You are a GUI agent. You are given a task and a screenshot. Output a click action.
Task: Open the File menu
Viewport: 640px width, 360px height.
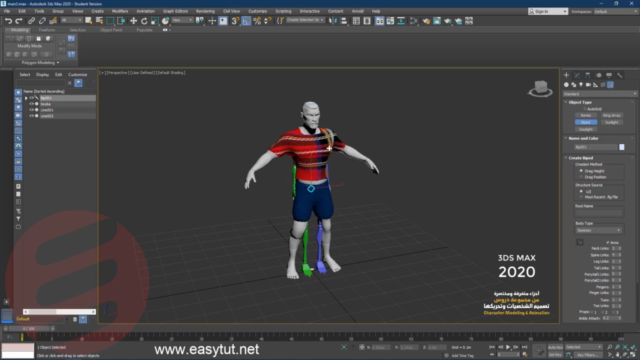tap(7, 11)
